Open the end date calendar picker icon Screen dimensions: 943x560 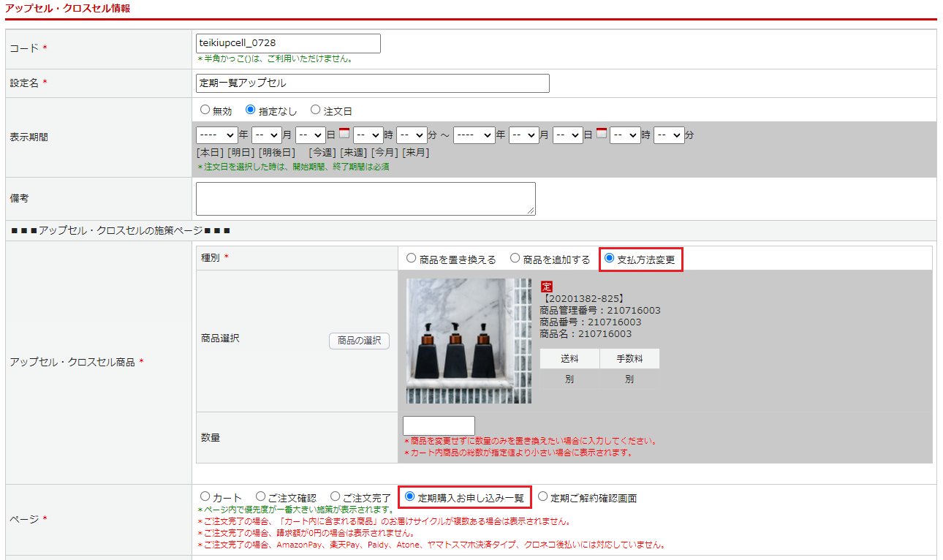point(602,134)
